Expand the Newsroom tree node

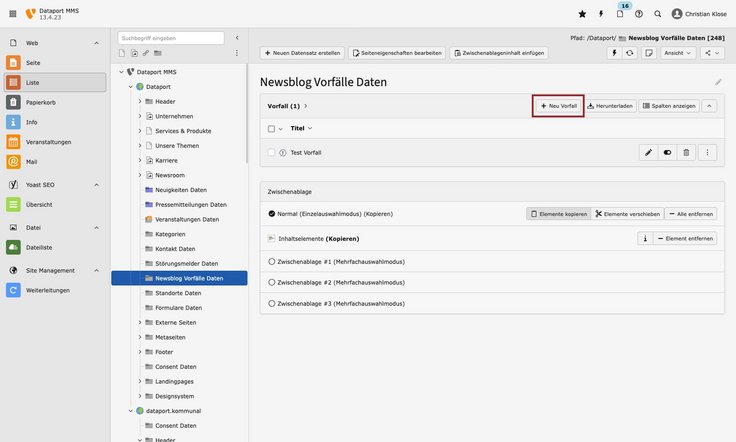click(x=140, y=174)
